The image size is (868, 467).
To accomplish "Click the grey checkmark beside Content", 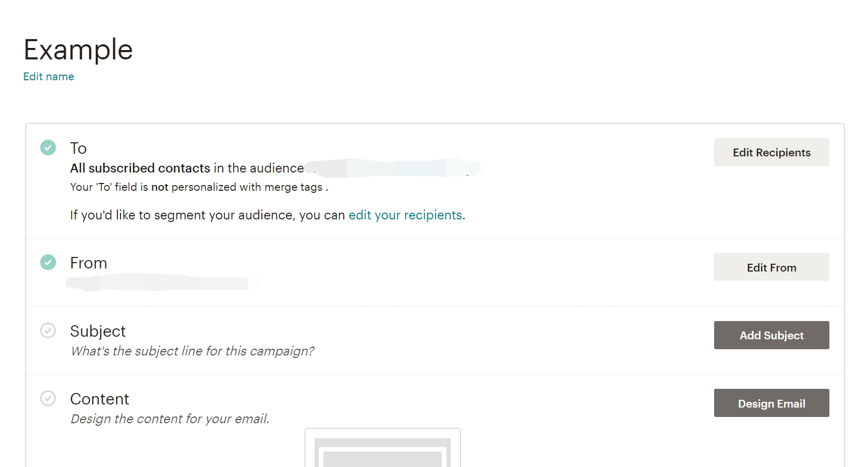I will tap(48, 398).
